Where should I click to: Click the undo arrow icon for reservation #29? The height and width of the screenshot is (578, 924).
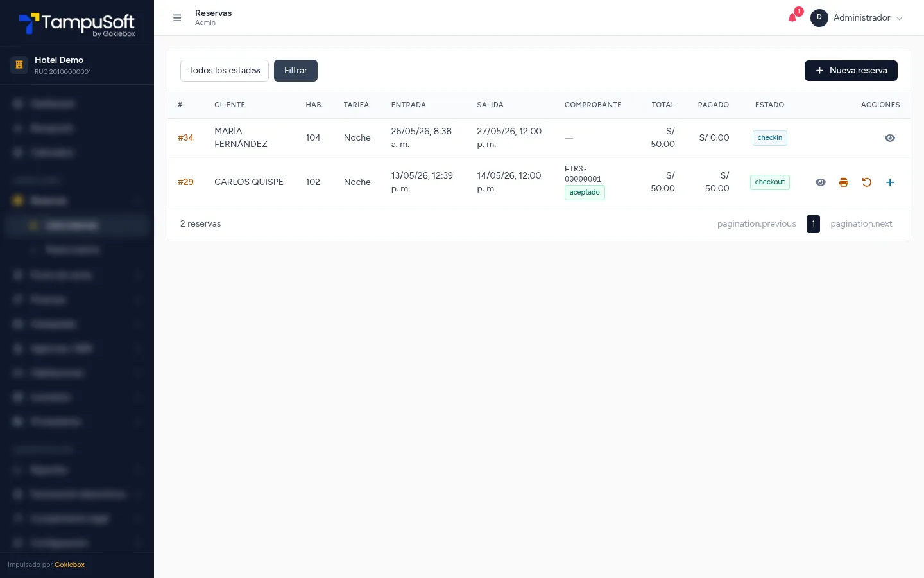pyautogui.click(x=867, y=182)
